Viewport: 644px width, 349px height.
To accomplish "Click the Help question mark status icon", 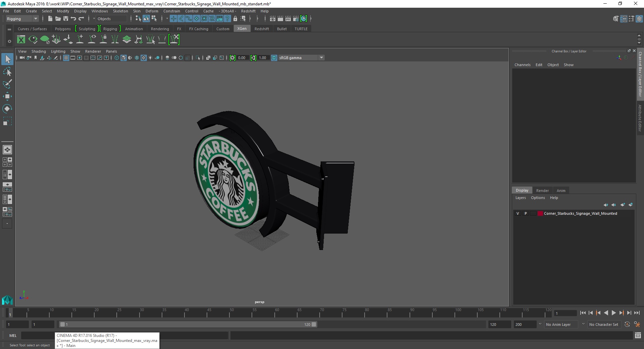I will click(x=227, y=19).
